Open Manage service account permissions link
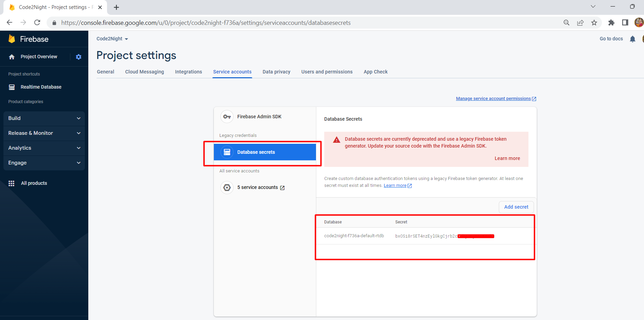Image resolution: width=644 pixels, height=320 pixels. pyautogui.click(x=496, y=99)
